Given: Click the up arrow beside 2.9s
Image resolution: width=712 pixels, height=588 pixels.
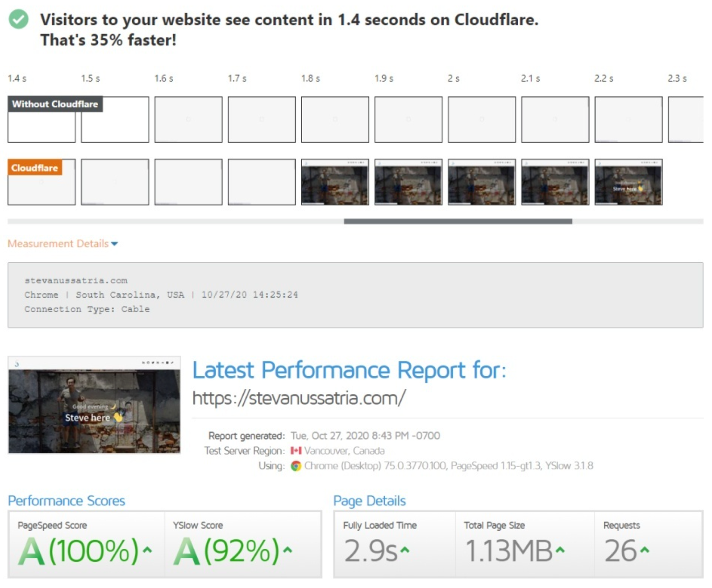Looking at the screenshot, I should click(x=405, y=550).
